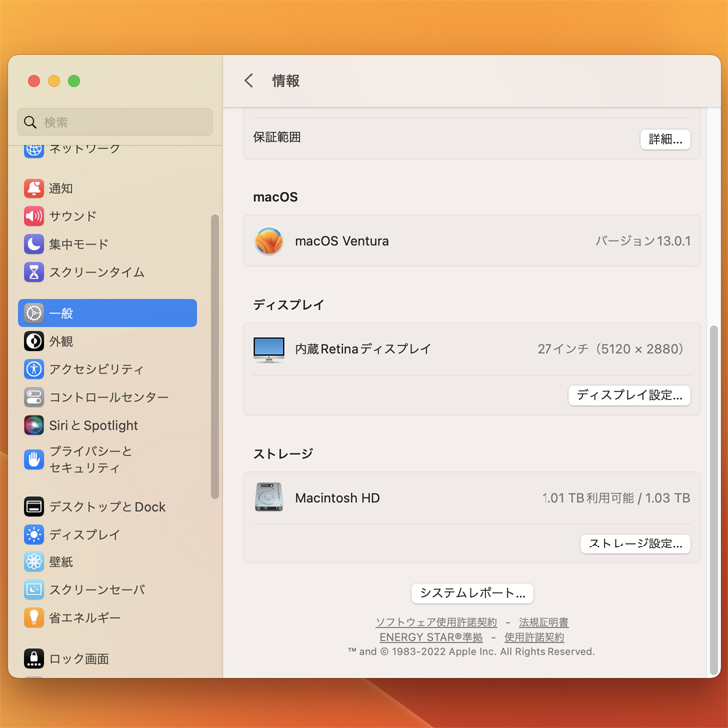
Task: Open コントロールセンター icon in sidebar
Action: tap(34, 397)
